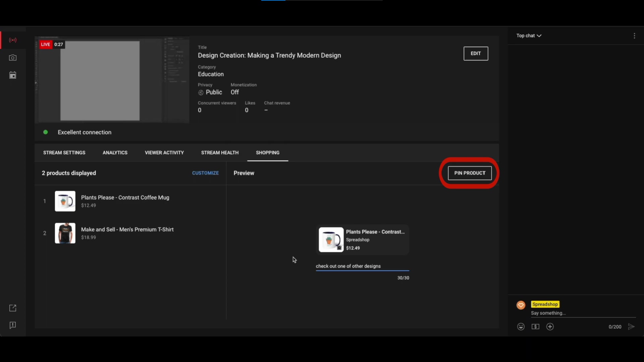Select the Men's Premium T-Shirt product thumbnail
This screenshot has height=362, width=644.
click(x=65, y=233)
